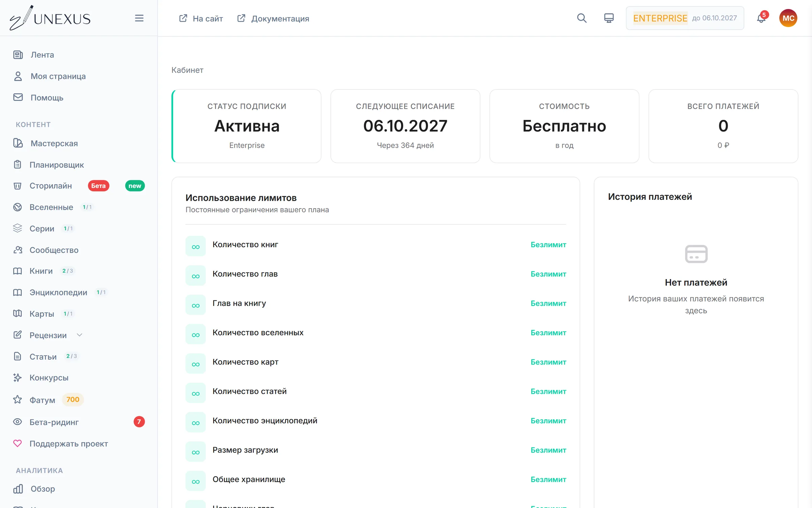Collapse sidebar with the hamburger menu icon
The width and height of the screenshot is (812, 508).
139,18
